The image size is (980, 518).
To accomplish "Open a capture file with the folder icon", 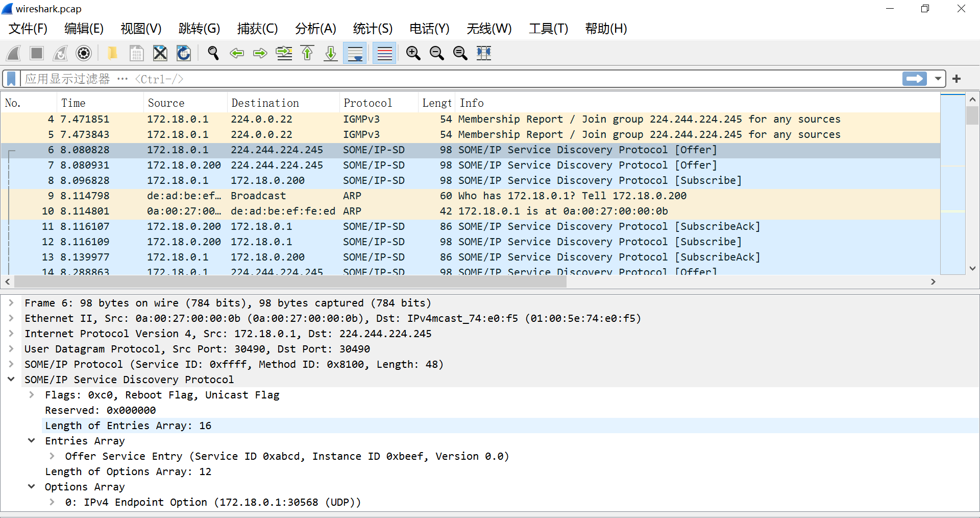I will [112, 53].
